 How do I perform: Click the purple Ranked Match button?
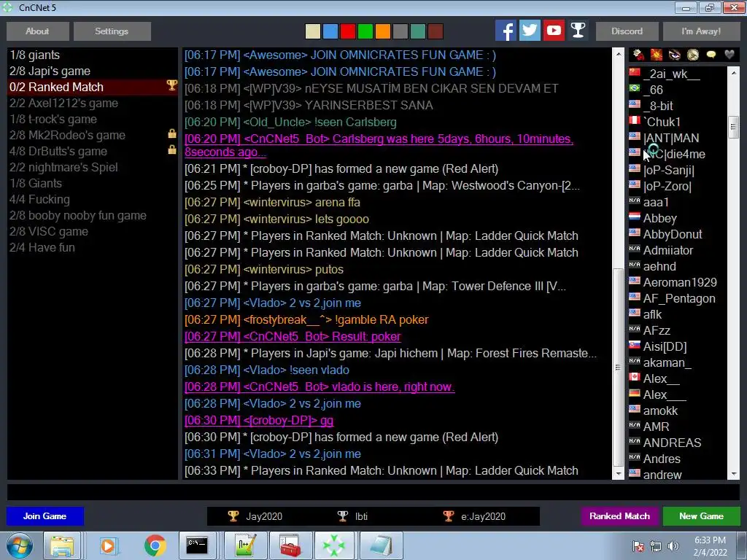click(620, 516)
